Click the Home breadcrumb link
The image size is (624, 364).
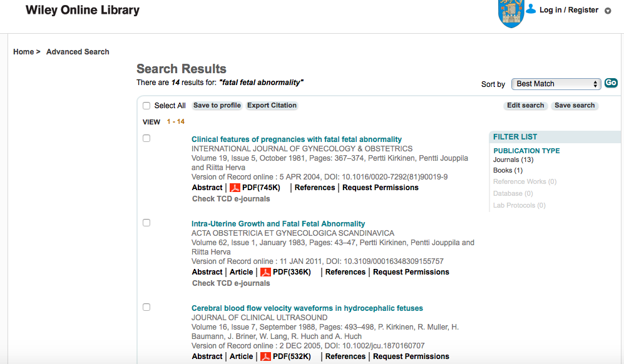coord(23,52)
